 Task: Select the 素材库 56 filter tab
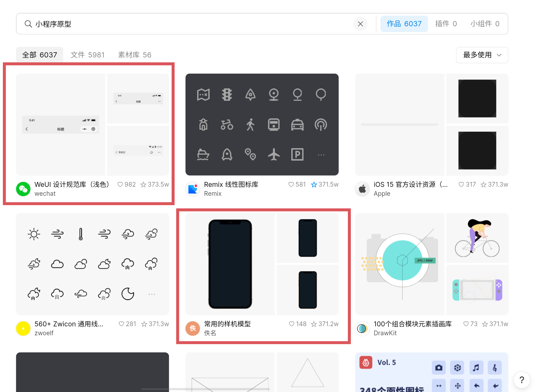point(134,55)
